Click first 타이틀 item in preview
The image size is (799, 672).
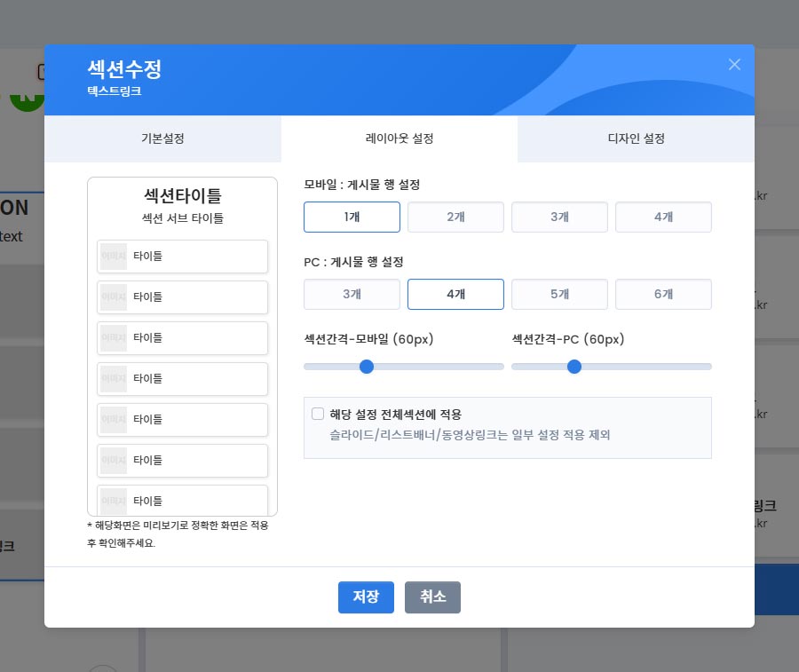(182, 257)
